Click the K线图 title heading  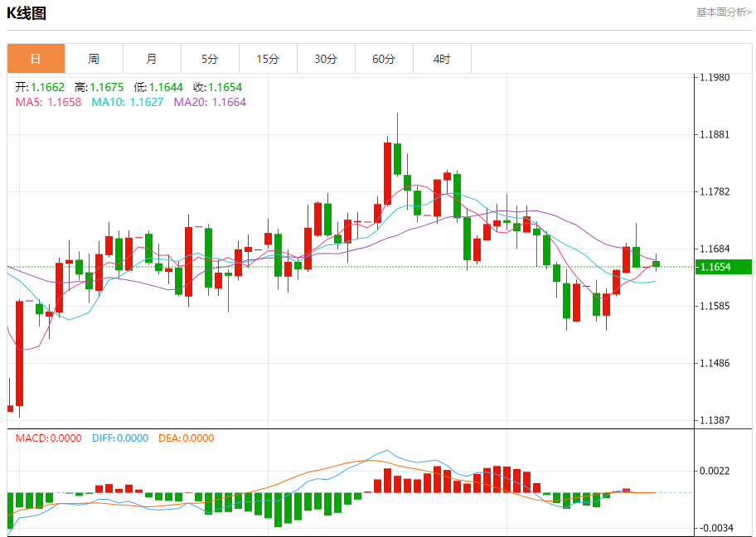coord(27,13)
